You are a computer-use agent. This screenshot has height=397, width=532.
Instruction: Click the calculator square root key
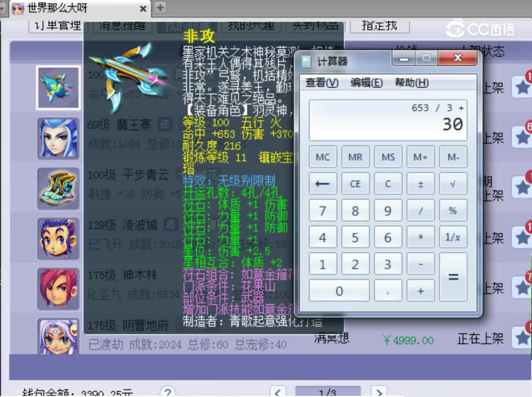[x=453, y=184]
